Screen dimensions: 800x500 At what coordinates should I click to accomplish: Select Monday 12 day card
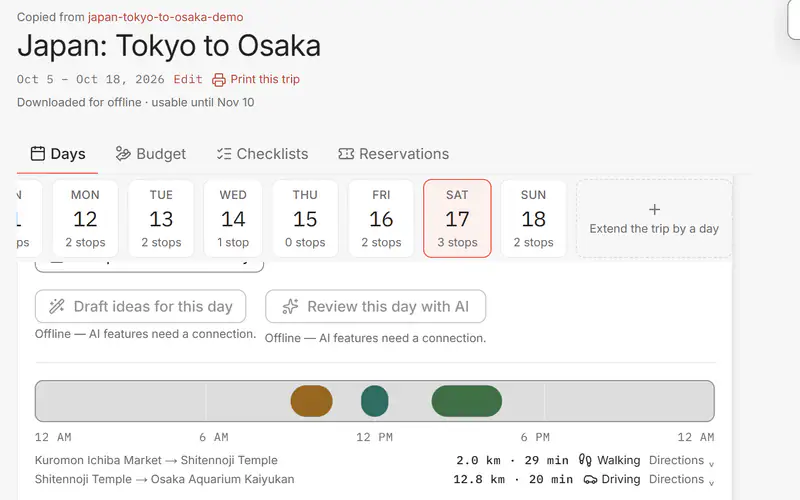pos(85,218)
